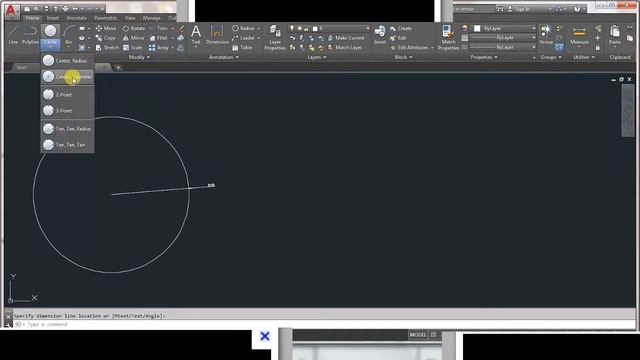
Task: Click the Leader tool
Action: pyautogui.click(x=243, y=38)
